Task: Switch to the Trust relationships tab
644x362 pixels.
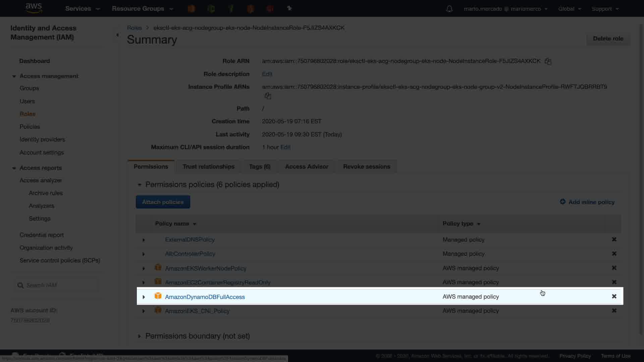Action: click(208, 167)
